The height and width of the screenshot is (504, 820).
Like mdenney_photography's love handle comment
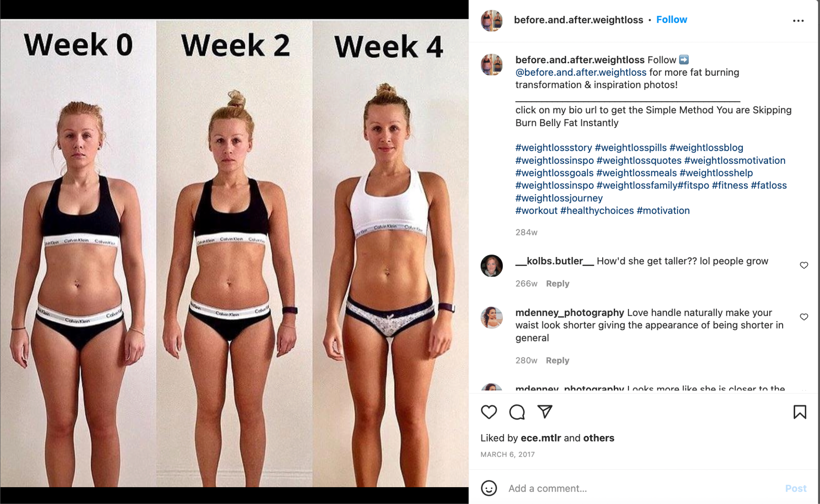coord(804,317)
